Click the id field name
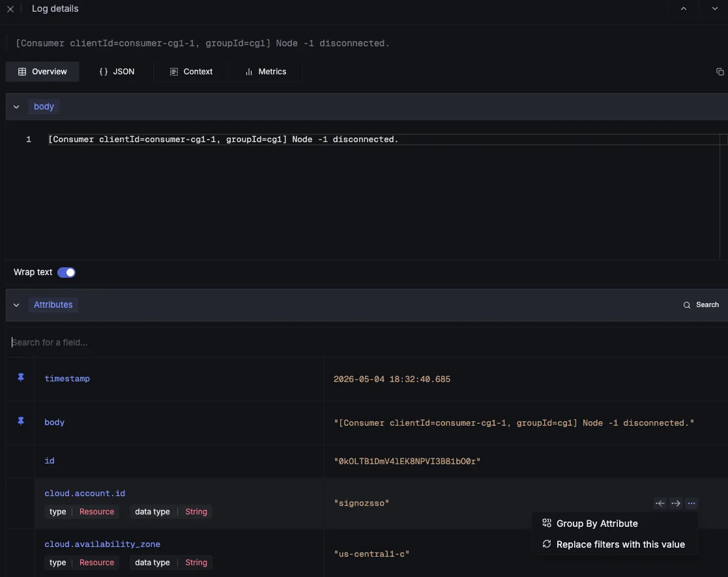 tap(50, 461)
